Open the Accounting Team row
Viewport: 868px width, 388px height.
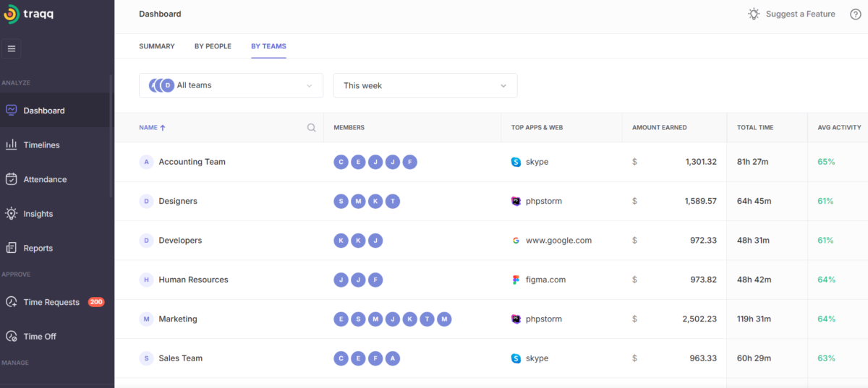192,162
